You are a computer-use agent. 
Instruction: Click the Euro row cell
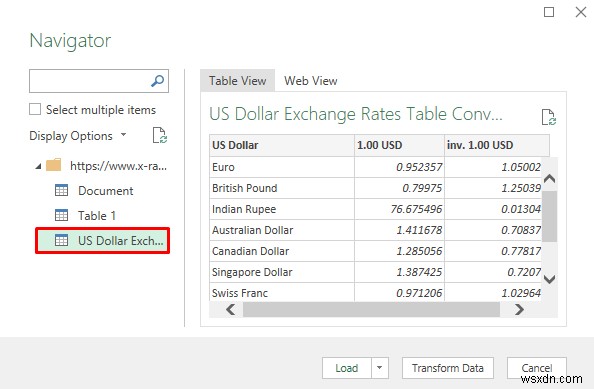tap(282, 167)
